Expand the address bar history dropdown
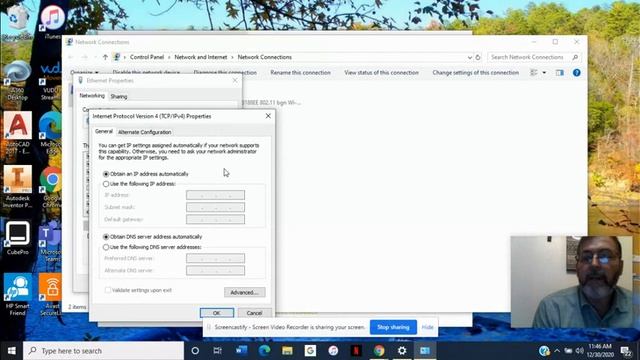 [x=469, y=58]
